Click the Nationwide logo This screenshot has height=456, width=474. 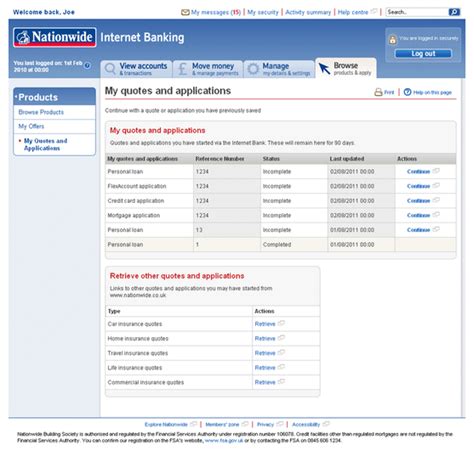[55, 37]
